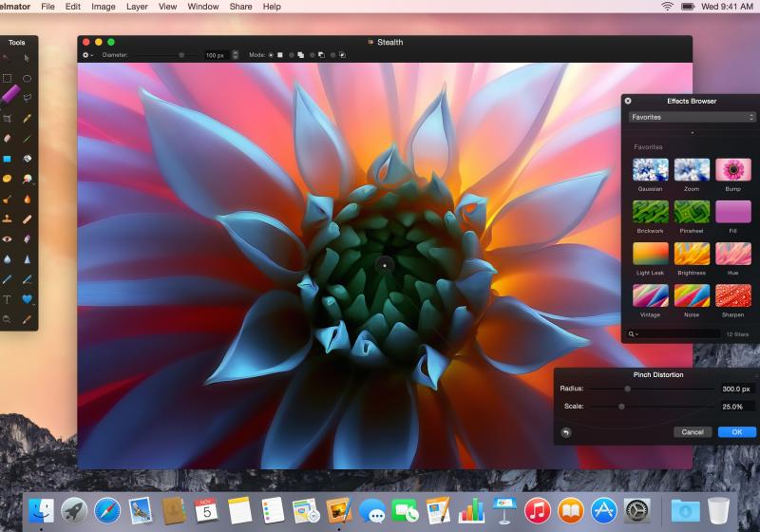Screen dimensions: 760x532
Task: Select the heart Shape tool
Action: tap(28, 299)
